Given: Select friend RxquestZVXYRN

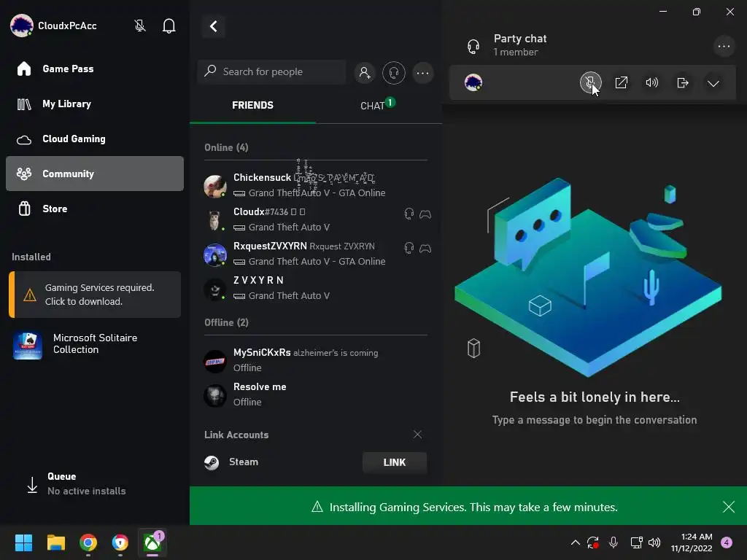Looking at the screenshot, I should (x=315, y=253).
